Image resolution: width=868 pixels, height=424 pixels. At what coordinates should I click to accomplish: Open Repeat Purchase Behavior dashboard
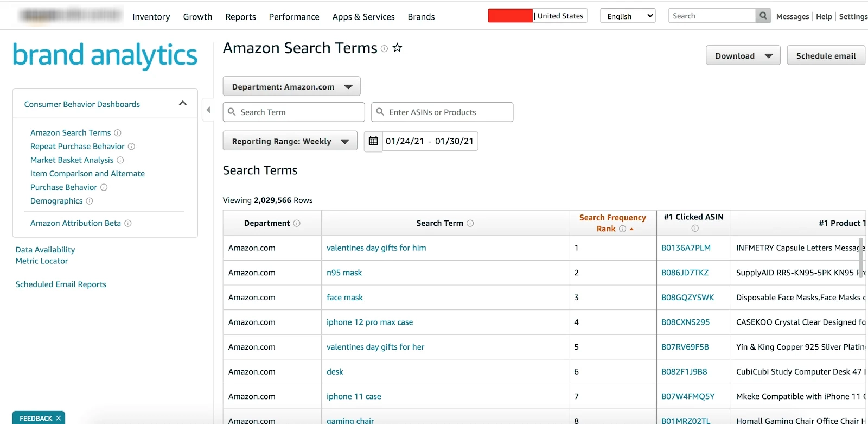click(x=78, y=147)
